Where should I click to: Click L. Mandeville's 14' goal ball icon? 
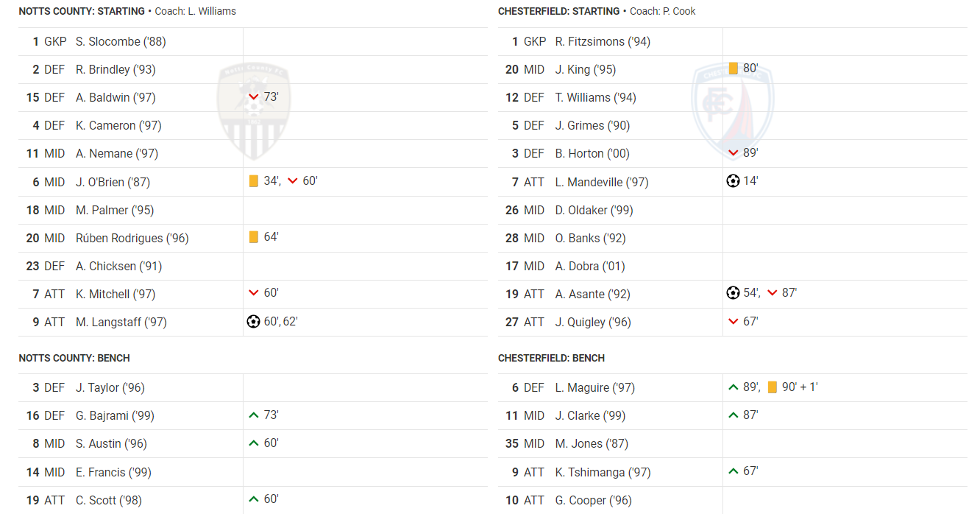[x=733, y=180]
